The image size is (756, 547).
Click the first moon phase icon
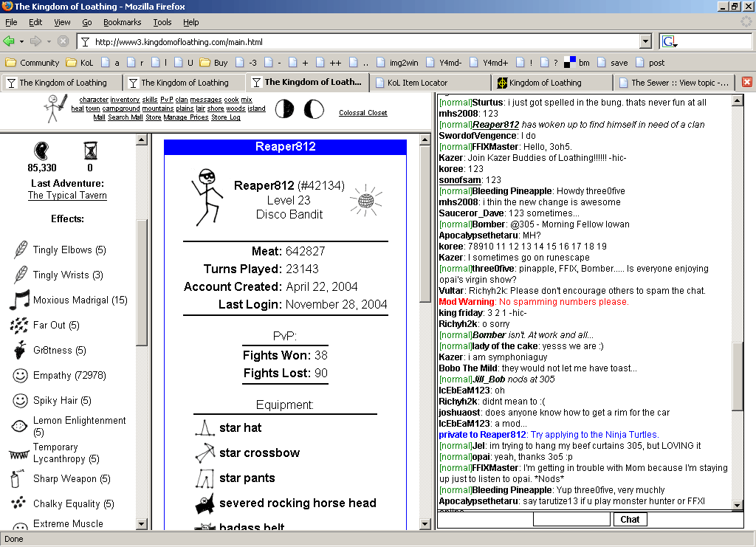click(284, 109)
